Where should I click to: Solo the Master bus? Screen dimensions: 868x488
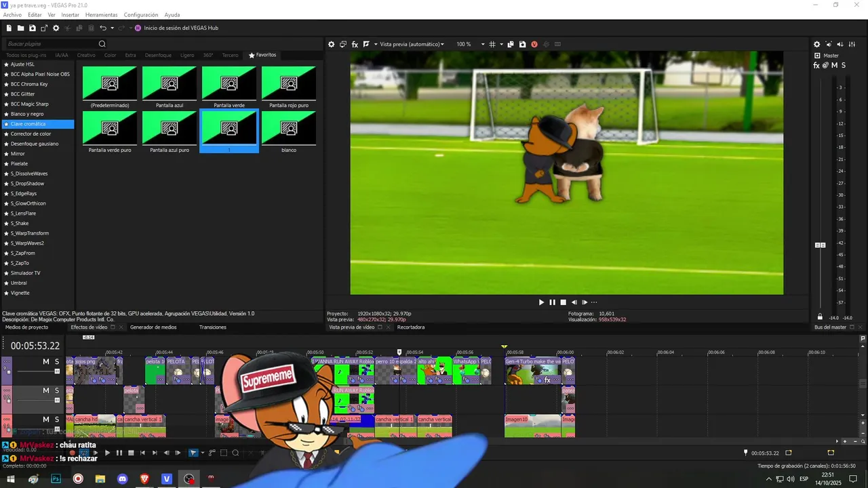click(x=843, y=66)
